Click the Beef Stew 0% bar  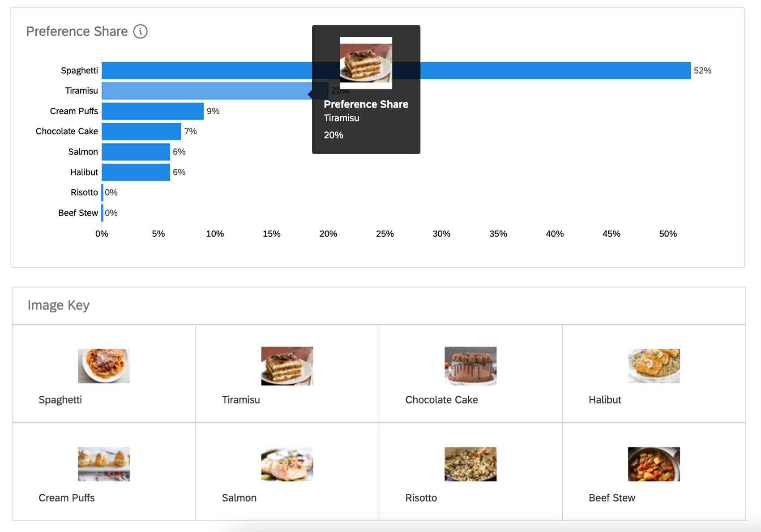click(x=103, y=213)
